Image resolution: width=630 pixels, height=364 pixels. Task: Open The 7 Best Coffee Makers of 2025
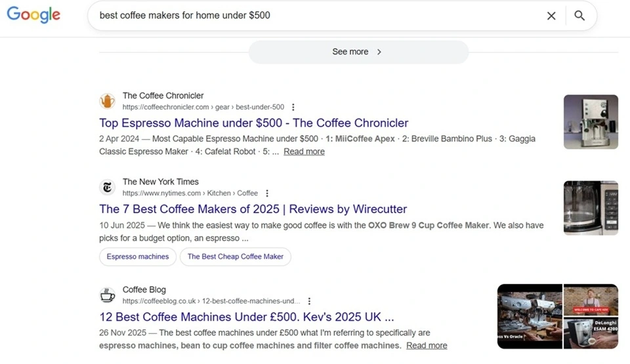(253, 209)
